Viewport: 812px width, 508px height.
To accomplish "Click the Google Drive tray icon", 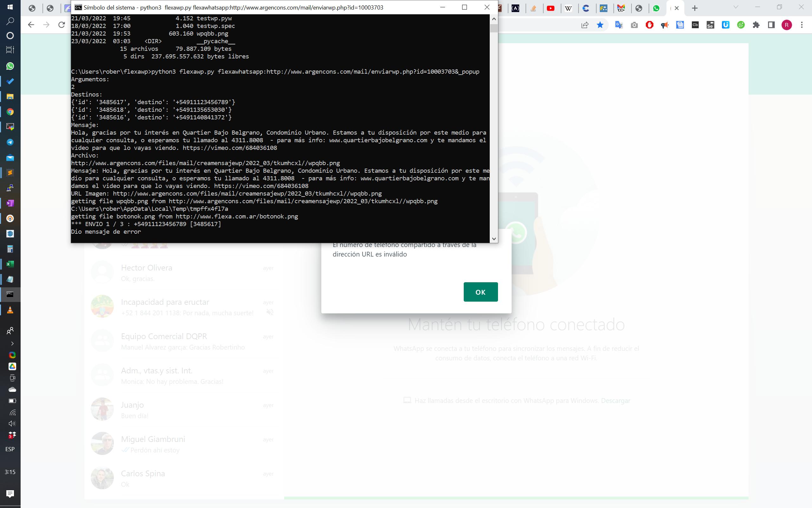I will [x=12, y=366].
